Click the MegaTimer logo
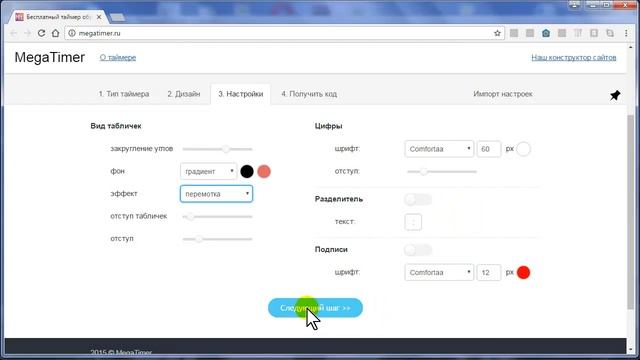The height and width of the screenshot is (360, 640). pos(50,58)
